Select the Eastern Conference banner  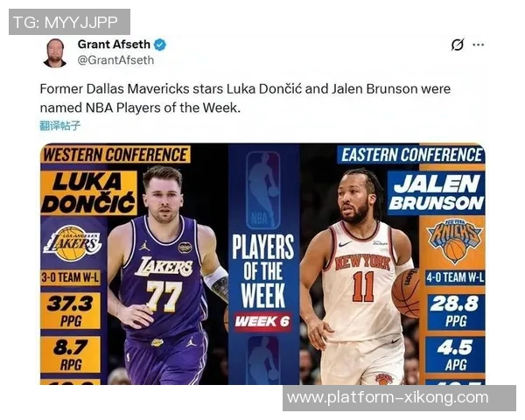tap(411, 155)
